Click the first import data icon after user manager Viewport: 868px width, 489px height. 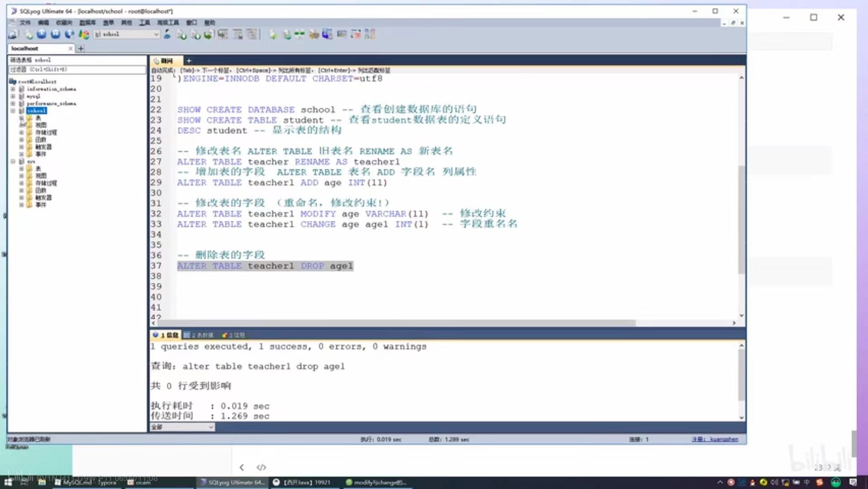181,34
